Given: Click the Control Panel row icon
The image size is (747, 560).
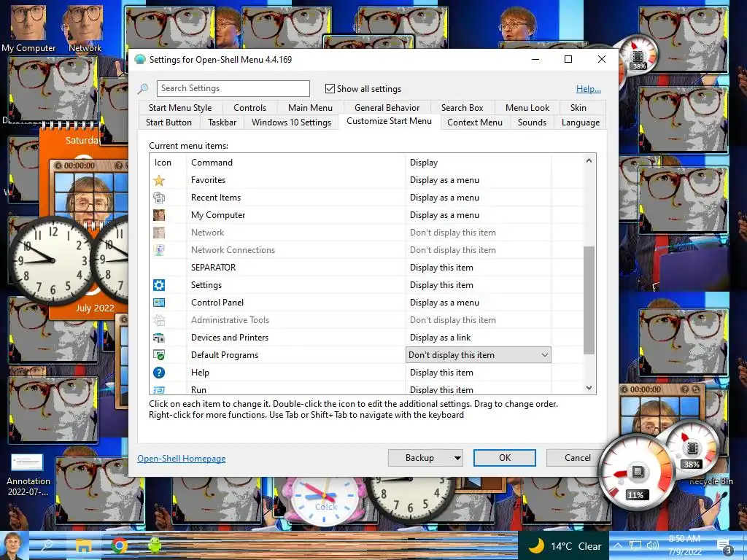Looking at the screenshot, I should 158,303.
